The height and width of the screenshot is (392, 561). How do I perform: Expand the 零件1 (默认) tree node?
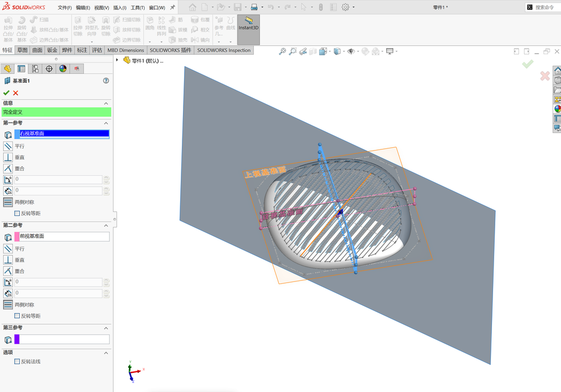(x=117, y=60)
